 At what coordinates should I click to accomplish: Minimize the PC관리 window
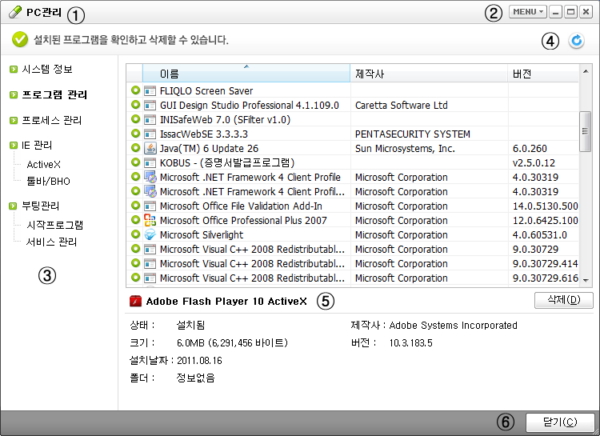(x=555, y=12)
